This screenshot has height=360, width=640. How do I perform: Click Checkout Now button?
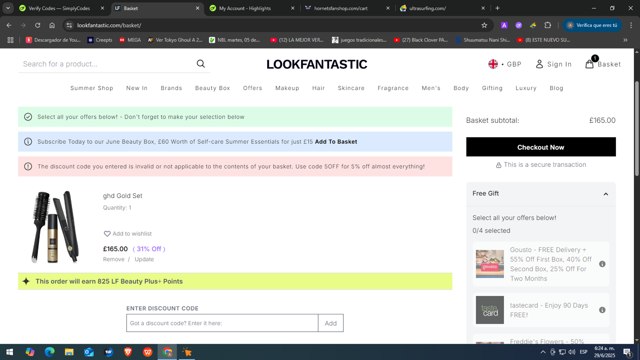pos(541,147)
